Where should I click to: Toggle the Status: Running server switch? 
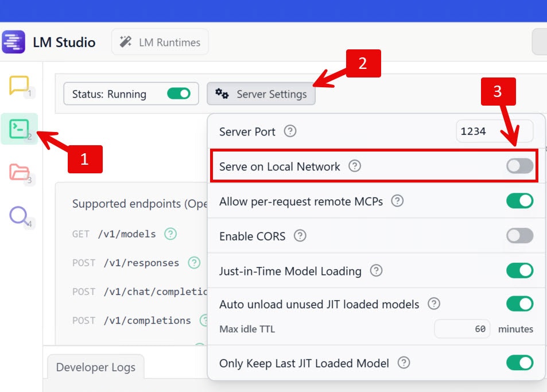click(x=179, y=94)
